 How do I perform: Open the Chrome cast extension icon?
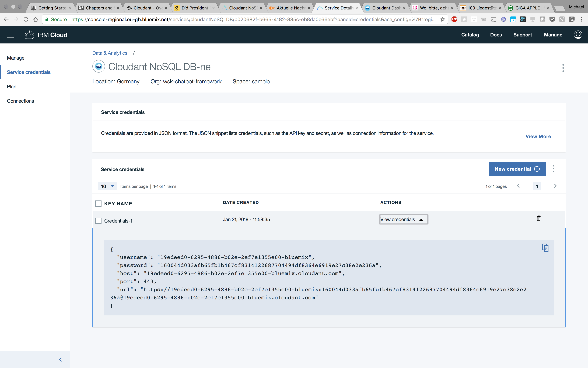click(x=493, y=19)
